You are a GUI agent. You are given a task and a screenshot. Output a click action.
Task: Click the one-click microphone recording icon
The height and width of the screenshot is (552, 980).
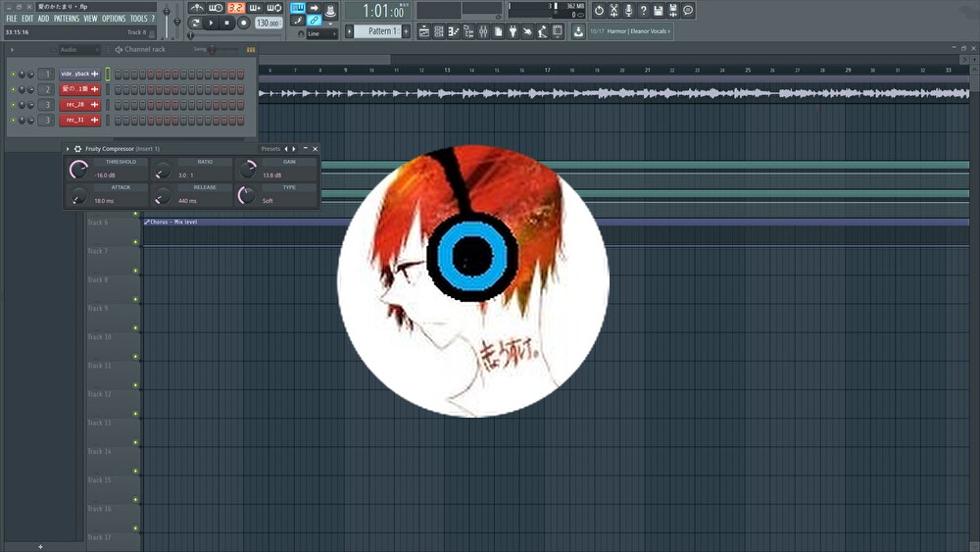pyautogui.click(x=628, y=10)
